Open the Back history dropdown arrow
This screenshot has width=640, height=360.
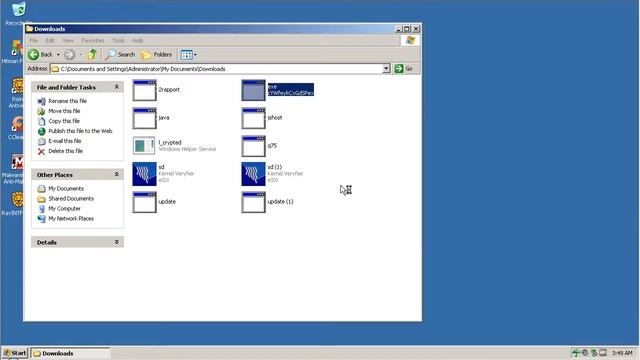point(58,55)
